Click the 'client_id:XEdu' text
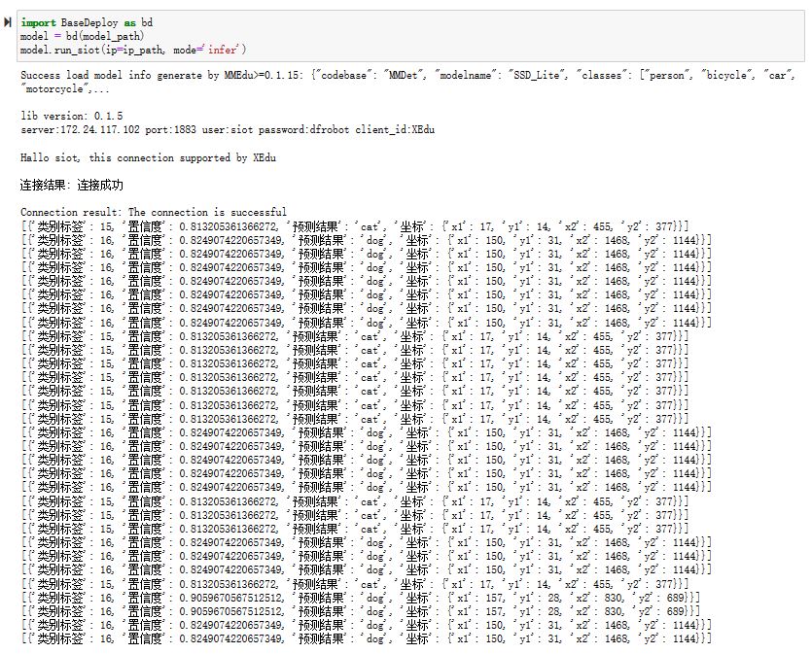812x654 pixels. tap(395, 129)
